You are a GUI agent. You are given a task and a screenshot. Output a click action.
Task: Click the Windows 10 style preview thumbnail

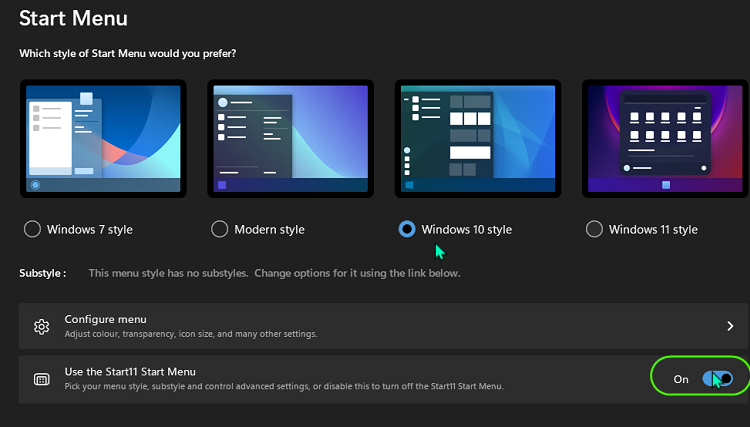click(478, 139)
